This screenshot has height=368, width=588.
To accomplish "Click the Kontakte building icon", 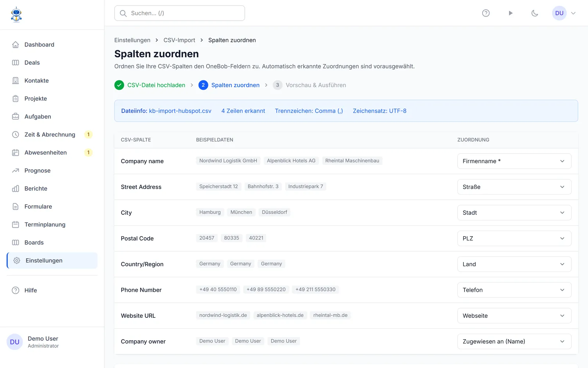I will pos(15,81).
